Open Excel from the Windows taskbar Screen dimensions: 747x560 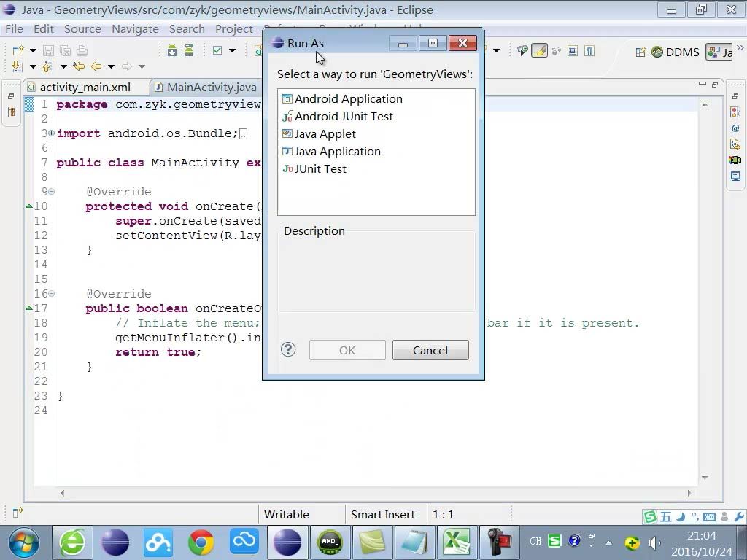pos(457,542)
